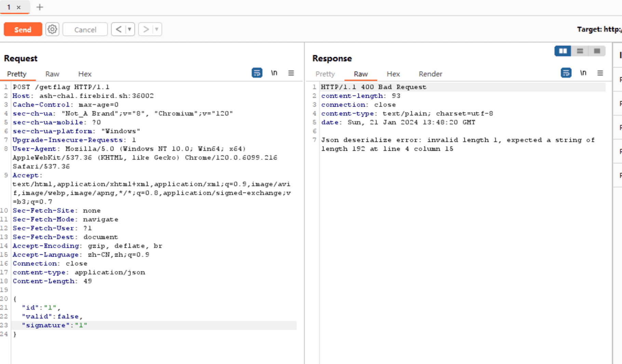Viewport: 622px width, 364px height.
Task: Add a new Repeater tab
Action: click(40, 7)
